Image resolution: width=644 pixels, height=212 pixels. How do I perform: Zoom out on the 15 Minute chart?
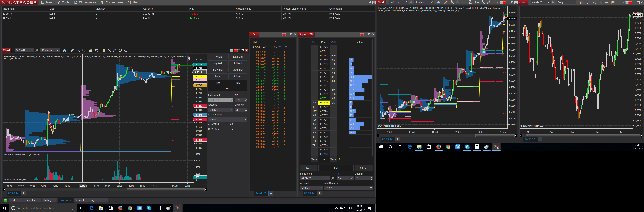[x=84, y=50]
